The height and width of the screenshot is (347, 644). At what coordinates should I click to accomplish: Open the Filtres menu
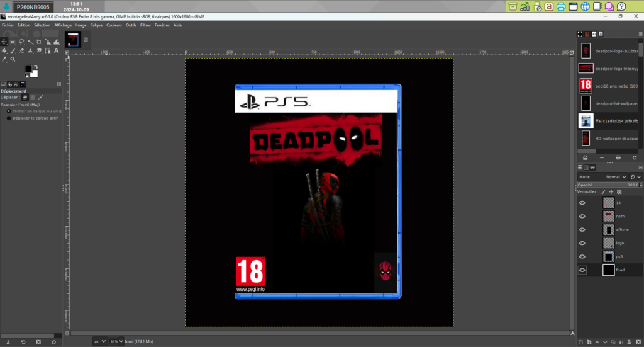145,25
